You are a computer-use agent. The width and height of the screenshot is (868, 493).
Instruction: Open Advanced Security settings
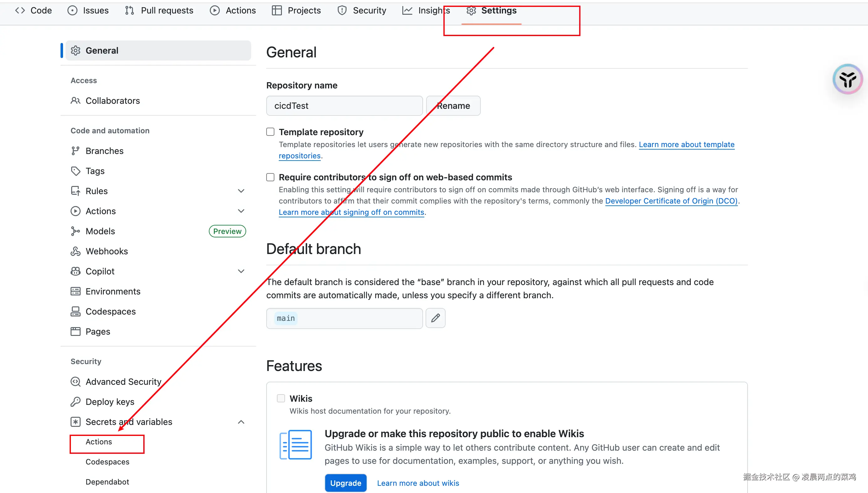click(x=158, y=382)
